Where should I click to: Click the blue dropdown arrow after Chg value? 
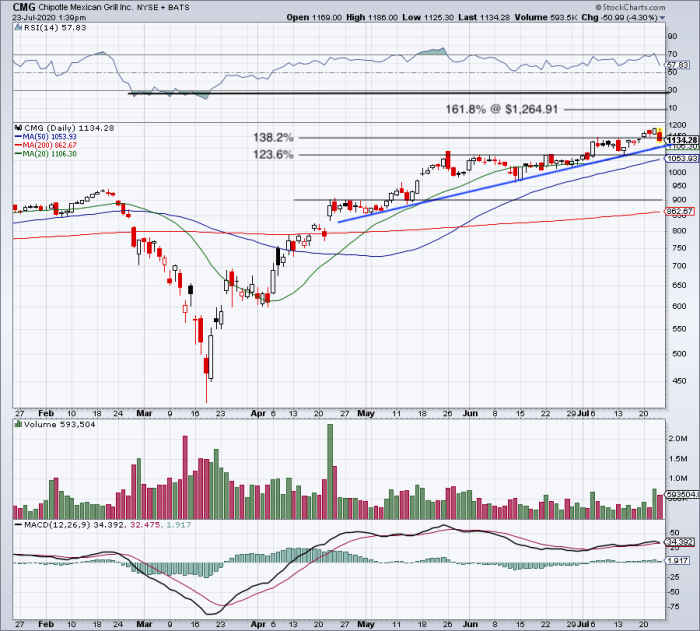point(662,18)
